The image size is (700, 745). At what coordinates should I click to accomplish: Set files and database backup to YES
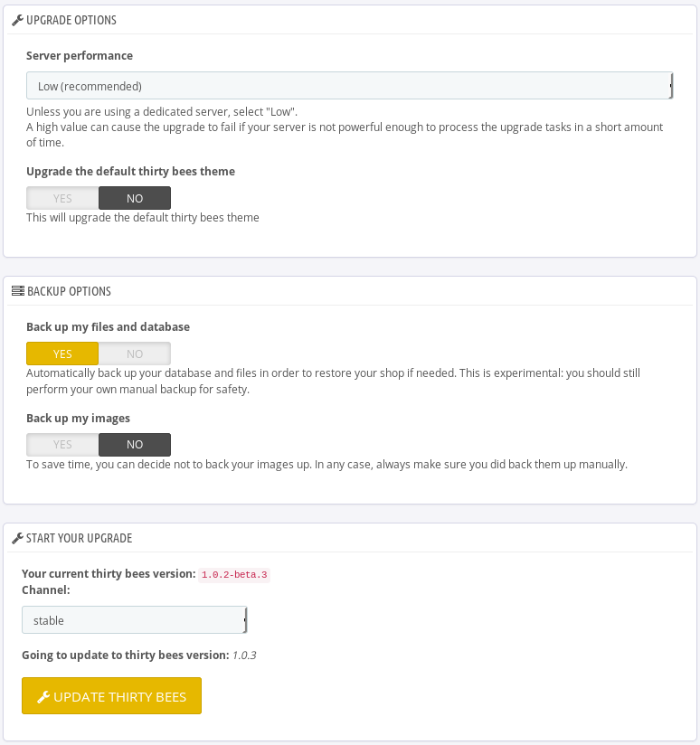pos(62,354)
